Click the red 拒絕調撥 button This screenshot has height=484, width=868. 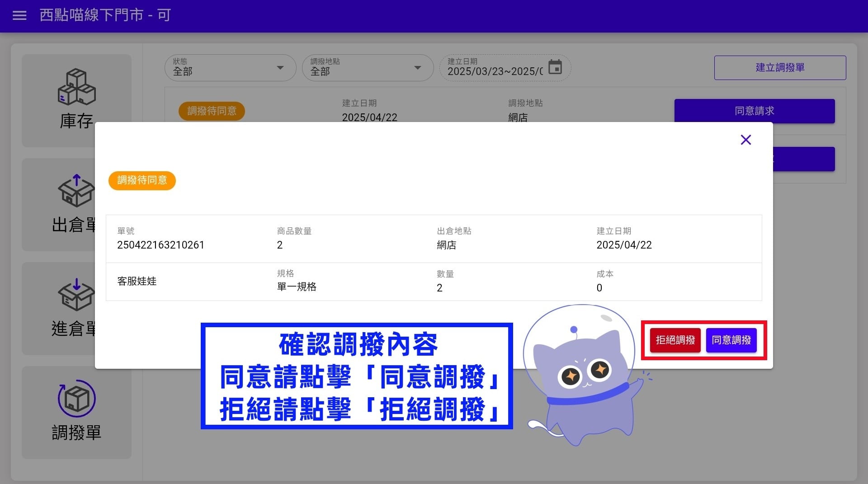(x=675, y=340)
